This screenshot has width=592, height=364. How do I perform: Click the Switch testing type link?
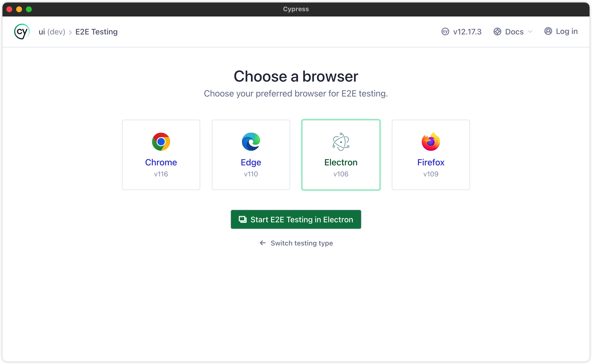click(301, 243)
